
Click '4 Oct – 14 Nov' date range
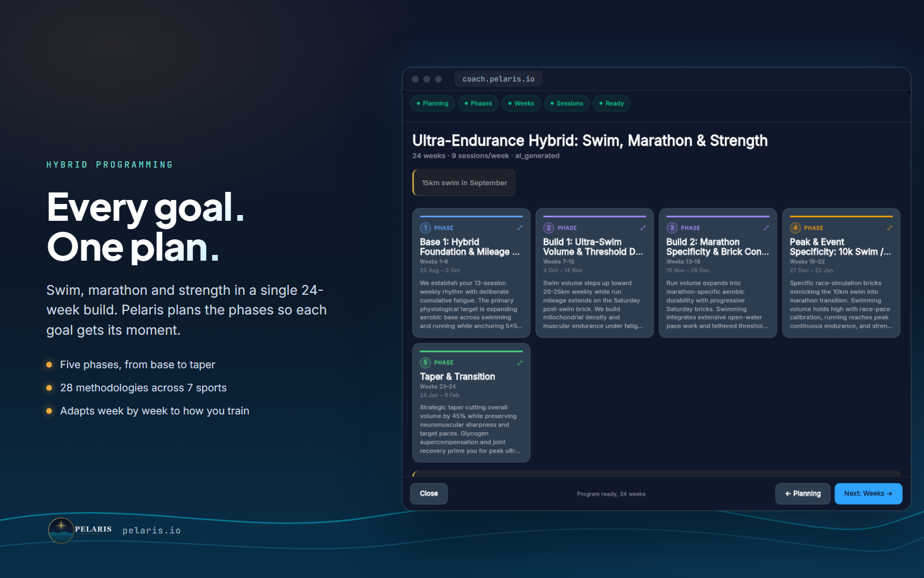[x=562, y=271]
